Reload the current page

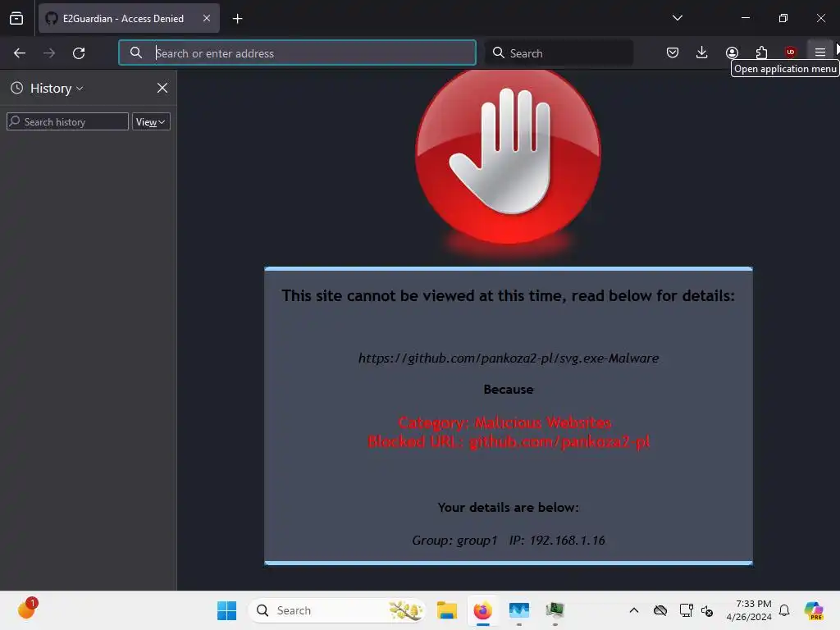[x=79, y=53]
